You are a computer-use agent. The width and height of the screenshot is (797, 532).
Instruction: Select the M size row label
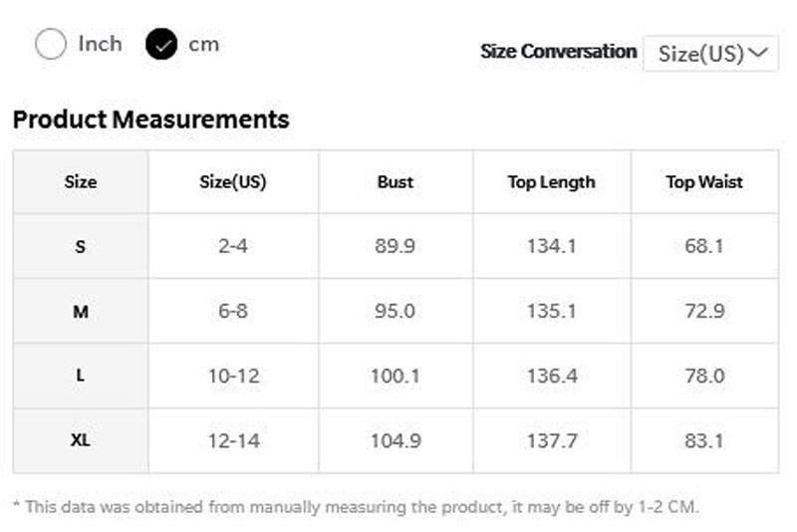[x=81, y=312]
